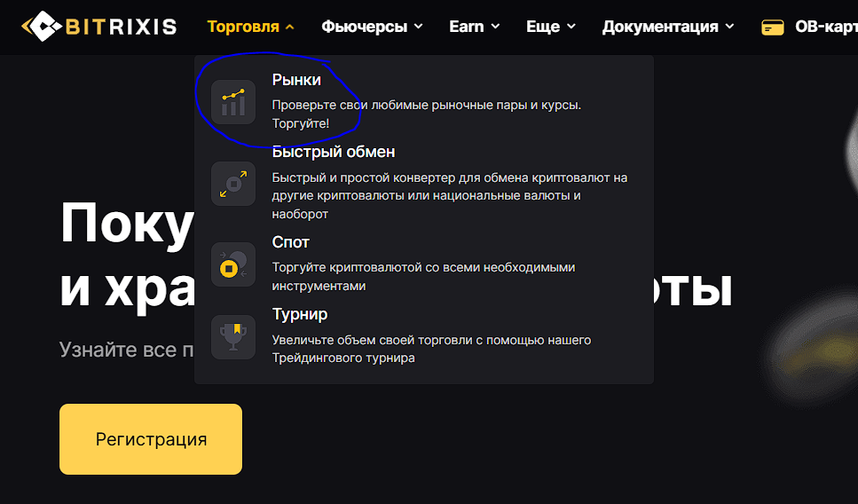Expand the chevron next to Фьючерсы

419,28
